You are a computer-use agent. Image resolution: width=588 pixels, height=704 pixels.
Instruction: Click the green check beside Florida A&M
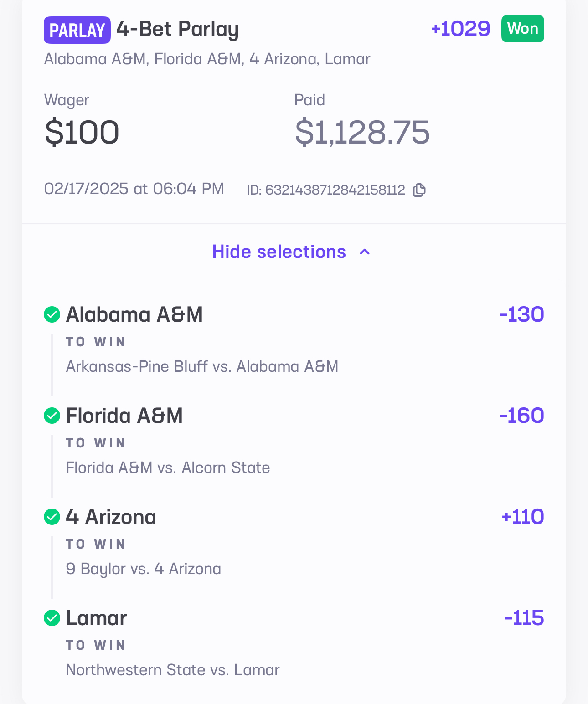[x=52, y=416]
